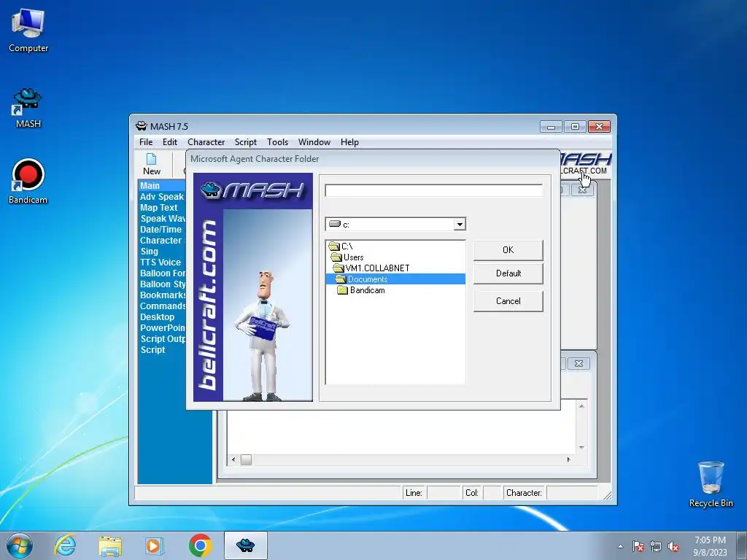The height and width of the screenshot is (560, 747).
Task: Click the Show desktop button
Action: click(742, 545)
